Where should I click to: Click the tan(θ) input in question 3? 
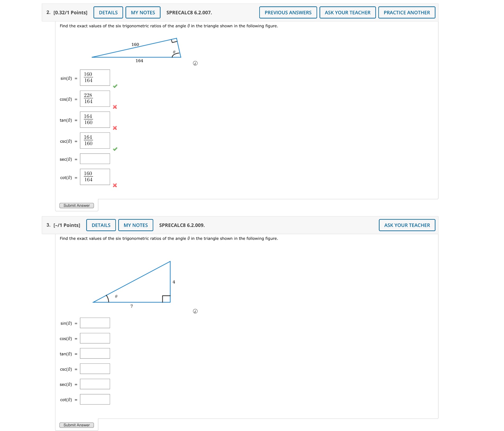click(x=95, y=353)
